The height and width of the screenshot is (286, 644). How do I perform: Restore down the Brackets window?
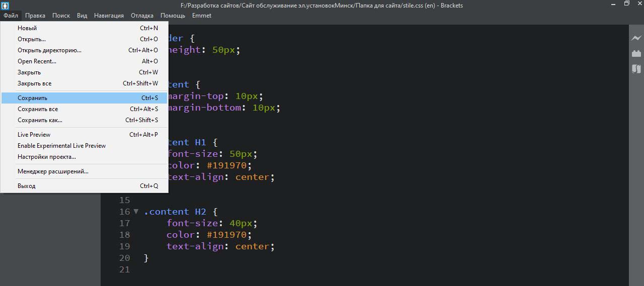[x=626, y=4]
